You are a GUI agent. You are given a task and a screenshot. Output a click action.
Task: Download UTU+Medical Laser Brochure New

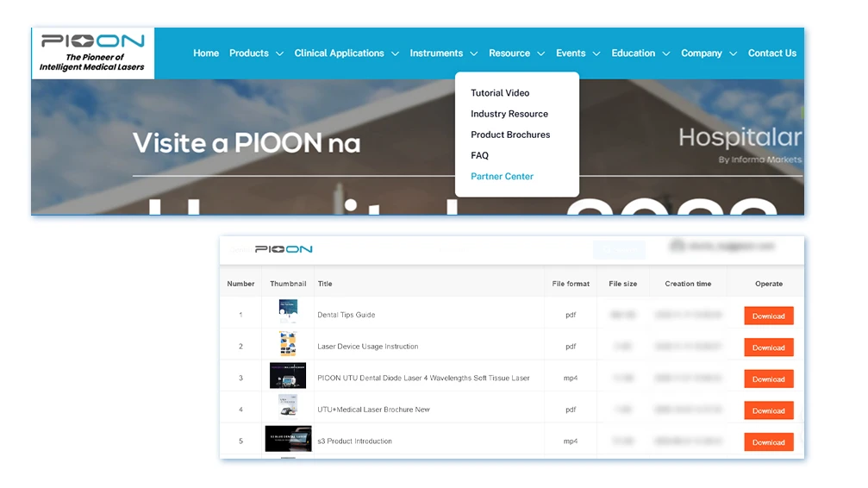(x=768, y=410)
